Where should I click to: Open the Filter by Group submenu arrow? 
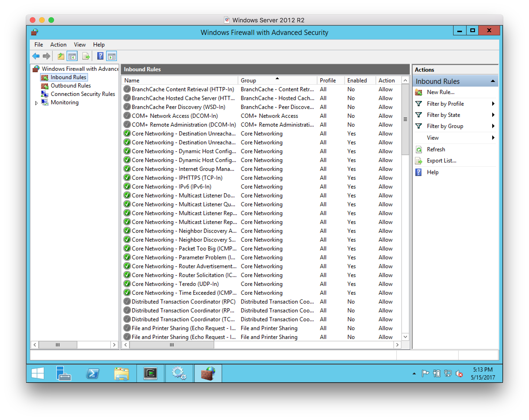point(493,126)
